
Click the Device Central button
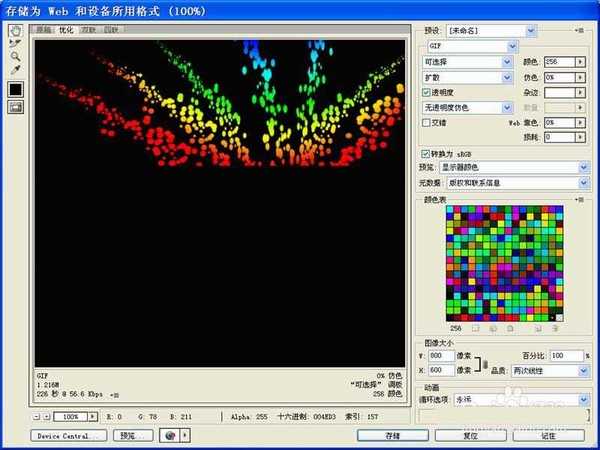(x=68, y=436)
